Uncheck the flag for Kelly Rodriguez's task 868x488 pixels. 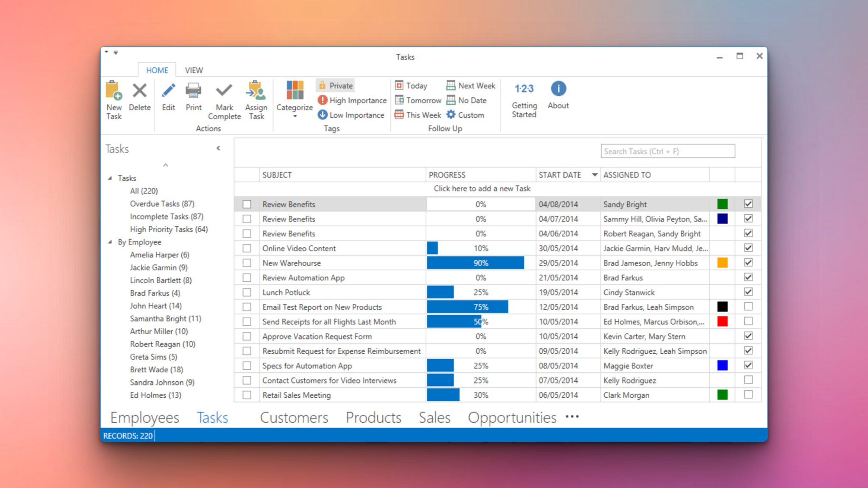click(x=748, y=380)
